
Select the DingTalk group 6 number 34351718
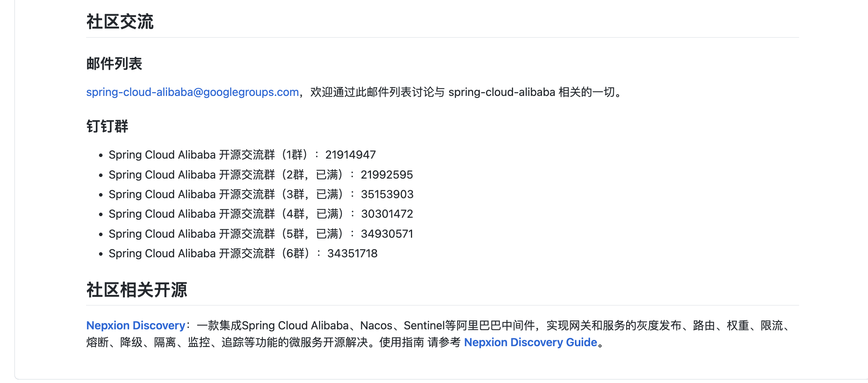(352, 253)
